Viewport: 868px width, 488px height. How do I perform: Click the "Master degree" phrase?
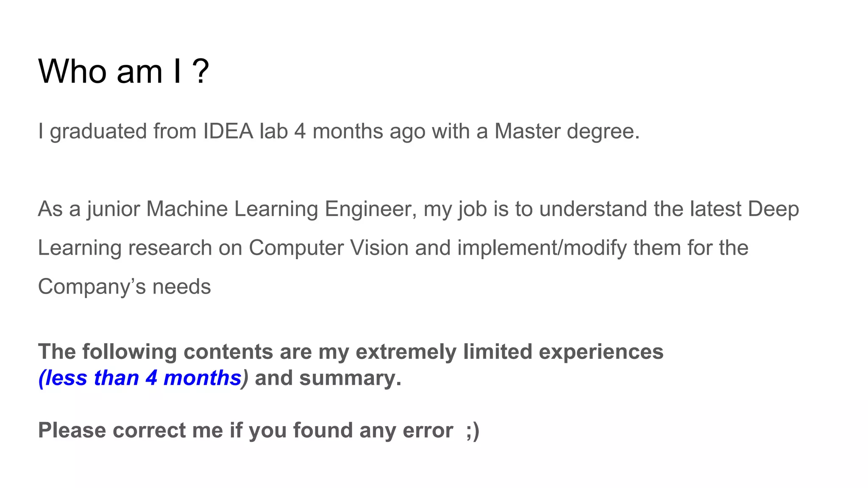(566, 131)
